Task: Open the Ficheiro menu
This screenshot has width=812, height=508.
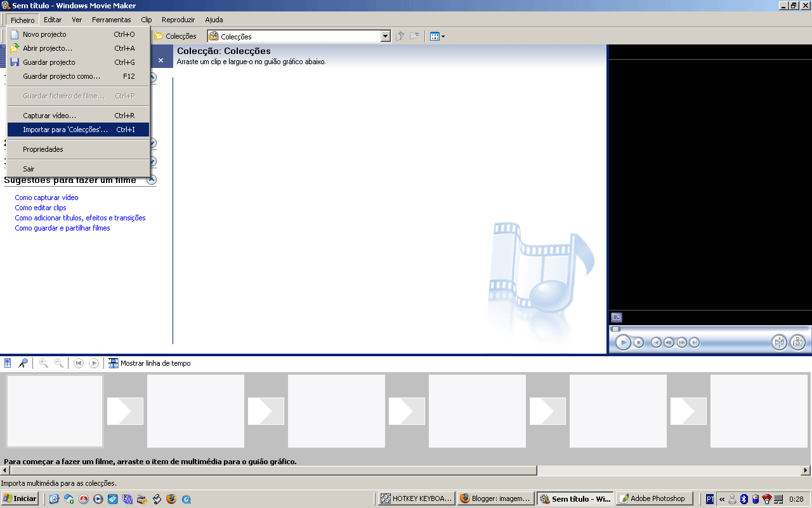Action: tap(23, 20)
